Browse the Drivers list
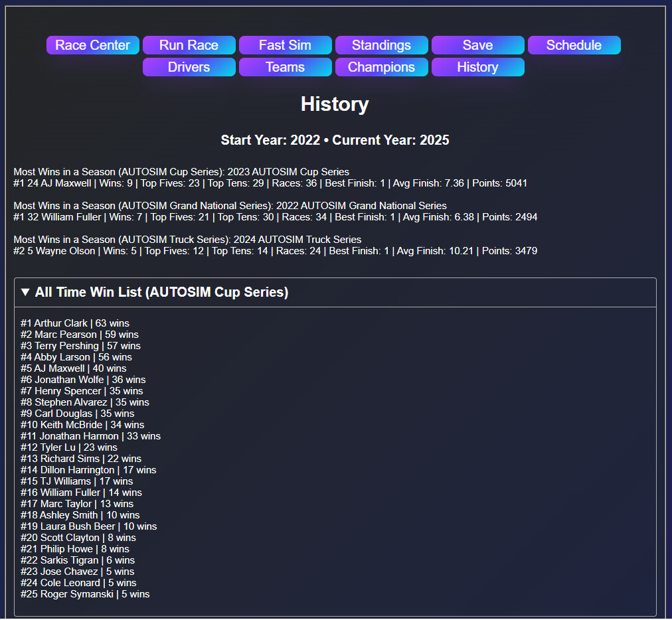Viewport: 672px width, 620px height. pyautogui.click(x=189, y=66)
